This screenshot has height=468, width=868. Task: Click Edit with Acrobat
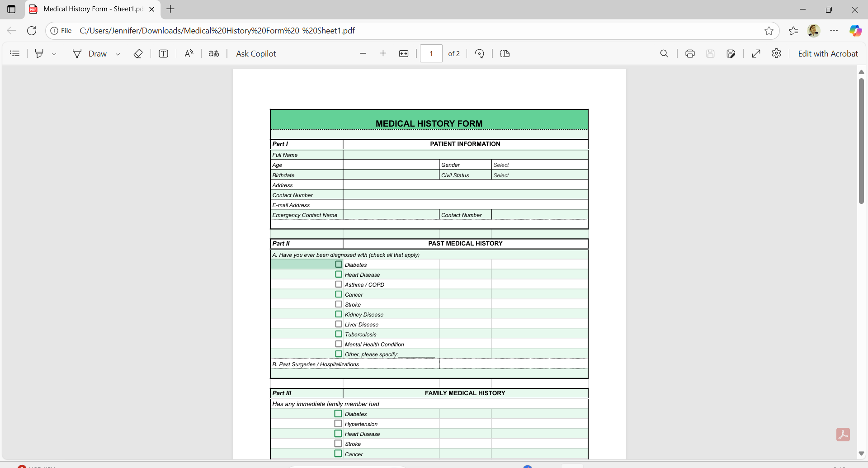pos(828,54)
